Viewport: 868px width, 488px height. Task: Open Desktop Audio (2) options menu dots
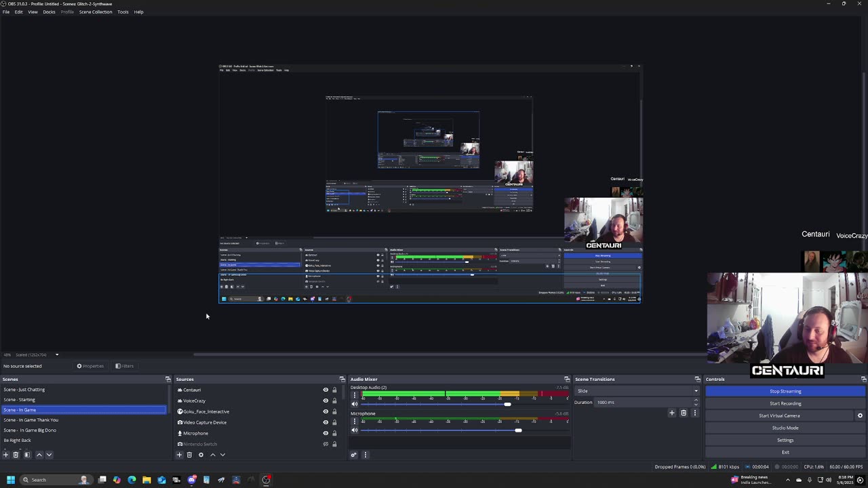(x=354, y=395)
